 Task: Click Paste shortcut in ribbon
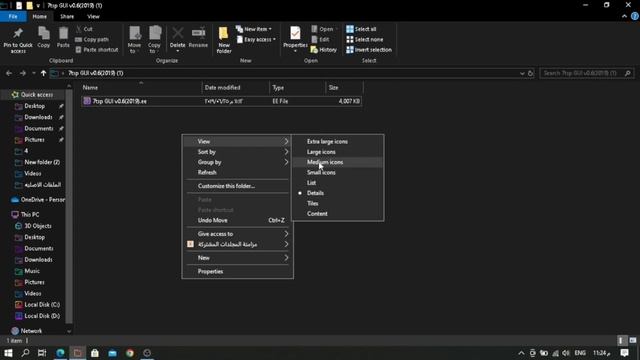coord(97,50)
